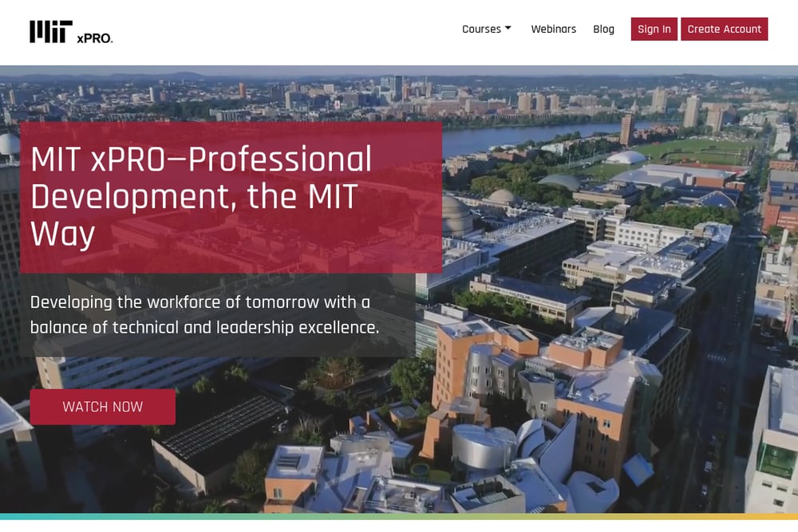
Task: Click the Create Account button
Action: (x=725, y=29)
